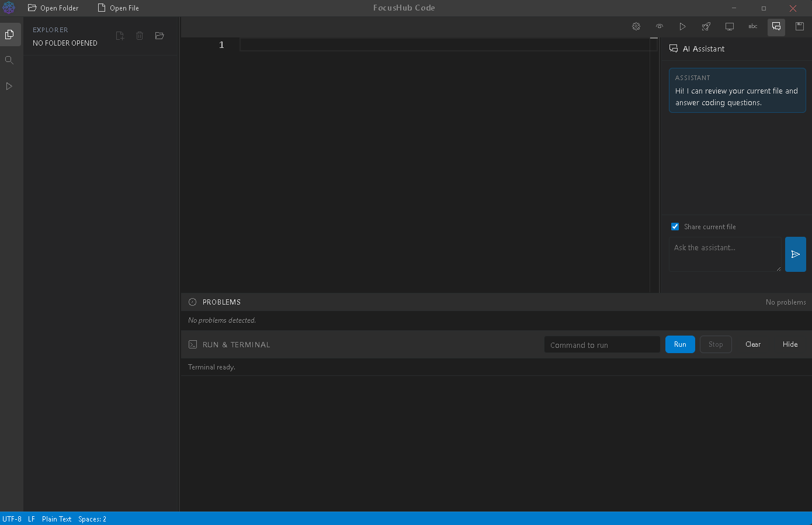Click the Ask the assistant input box
Screen dimensions: 812x525
(x=726, y=254)
